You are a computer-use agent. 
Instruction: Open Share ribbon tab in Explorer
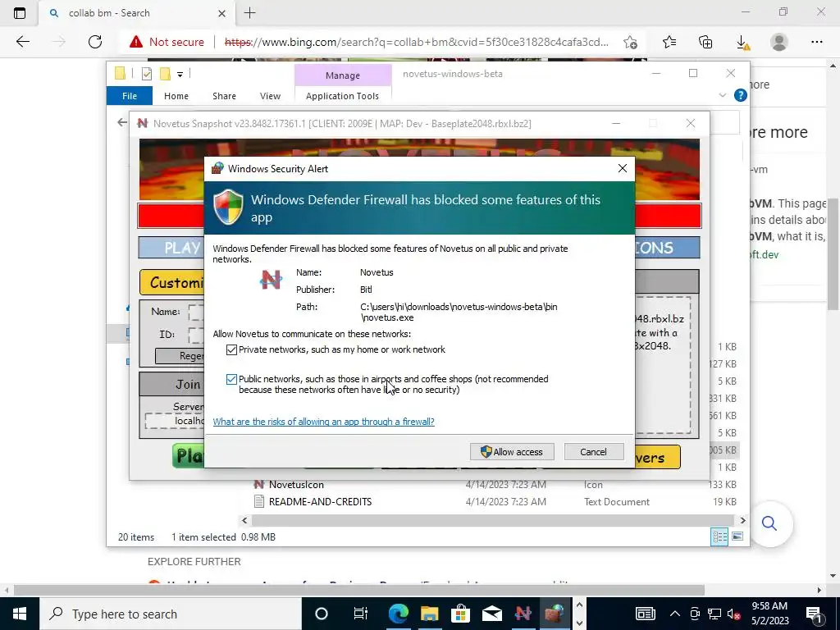tap(224, 96)
